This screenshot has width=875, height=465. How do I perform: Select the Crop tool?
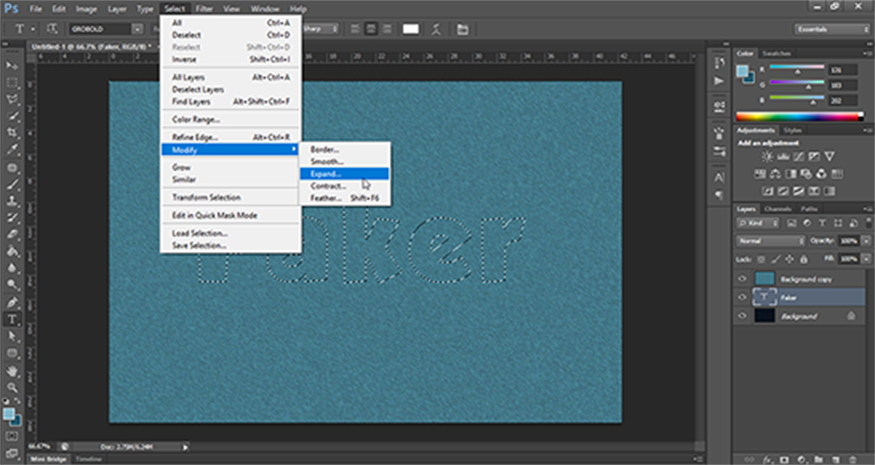point(12,133)
